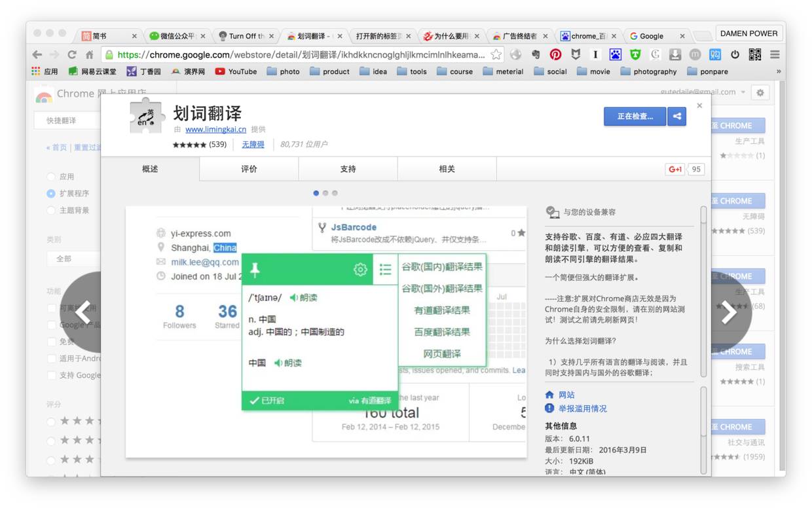Switch to the Google browser tab

pos(657,36)
